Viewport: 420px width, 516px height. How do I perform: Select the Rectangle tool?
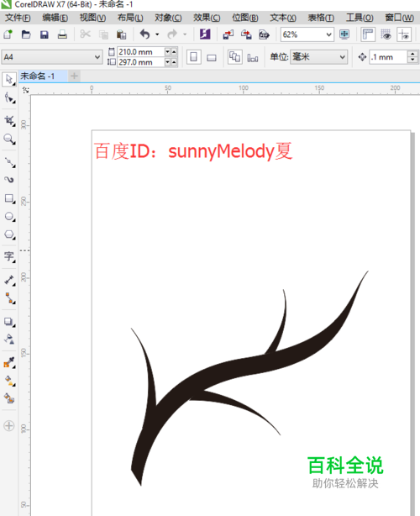(9, 198)
